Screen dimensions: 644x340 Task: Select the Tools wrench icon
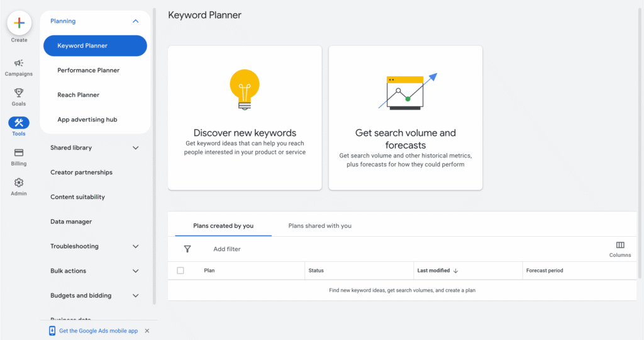tap(19, 123)
